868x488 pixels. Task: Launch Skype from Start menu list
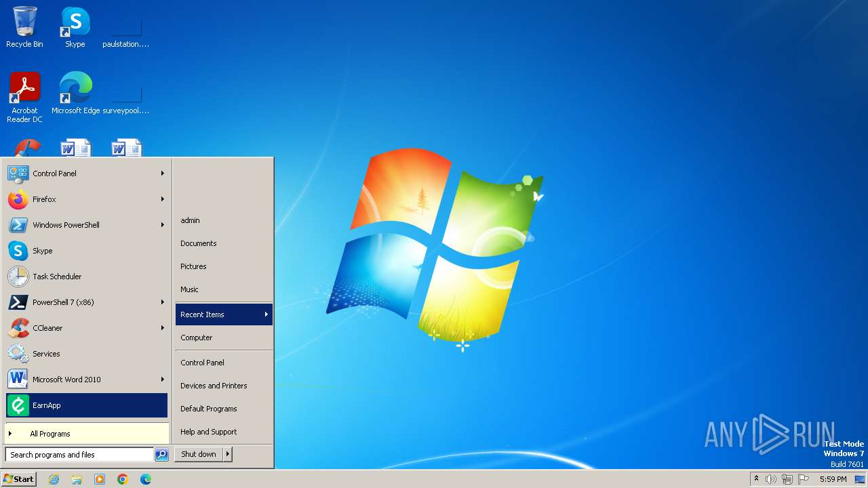(x=86, y=251)
